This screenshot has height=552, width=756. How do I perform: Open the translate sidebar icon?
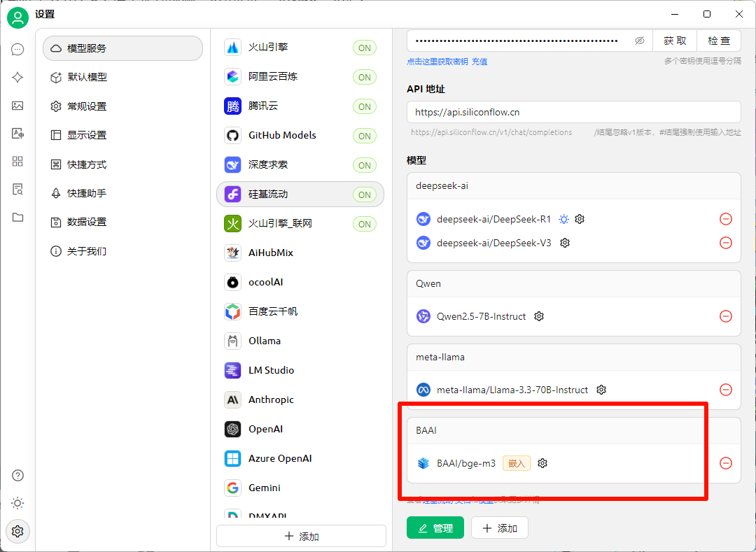pyautogui.click(x=17, y=134)
